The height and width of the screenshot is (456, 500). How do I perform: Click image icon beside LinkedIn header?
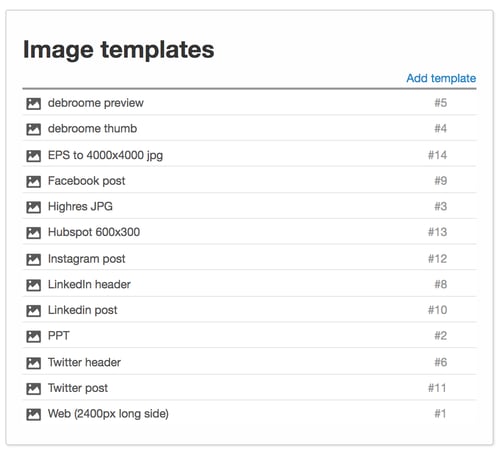point(34,285)
